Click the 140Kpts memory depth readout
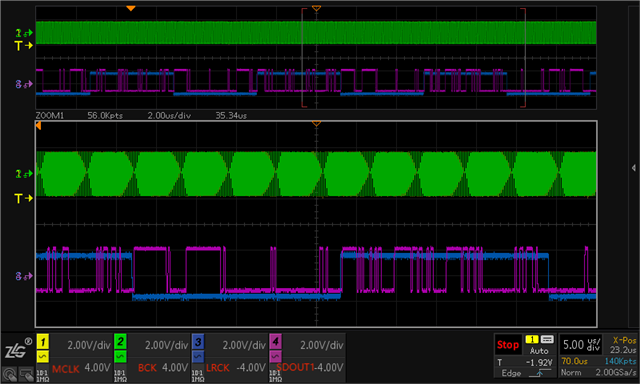 pyautogui.click(x=620, y=361)
